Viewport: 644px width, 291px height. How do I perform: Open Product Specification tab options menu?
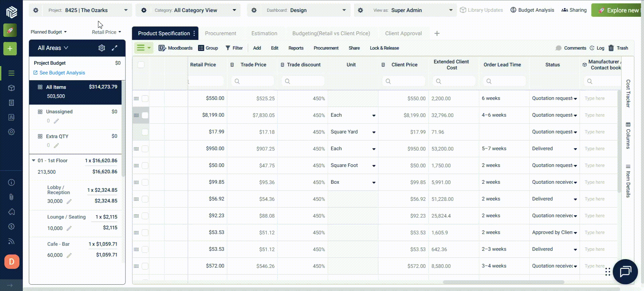click(194, 33)
